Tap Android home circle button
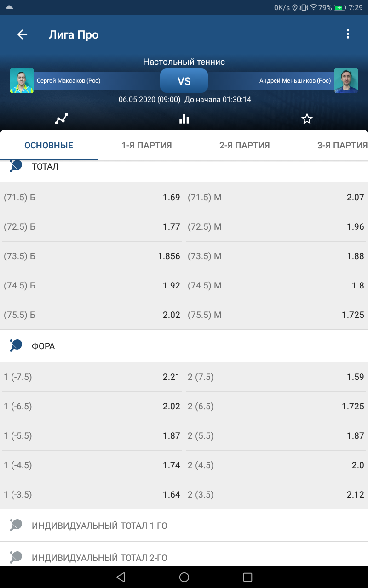The image size is (368, 588). coord(184,577)
